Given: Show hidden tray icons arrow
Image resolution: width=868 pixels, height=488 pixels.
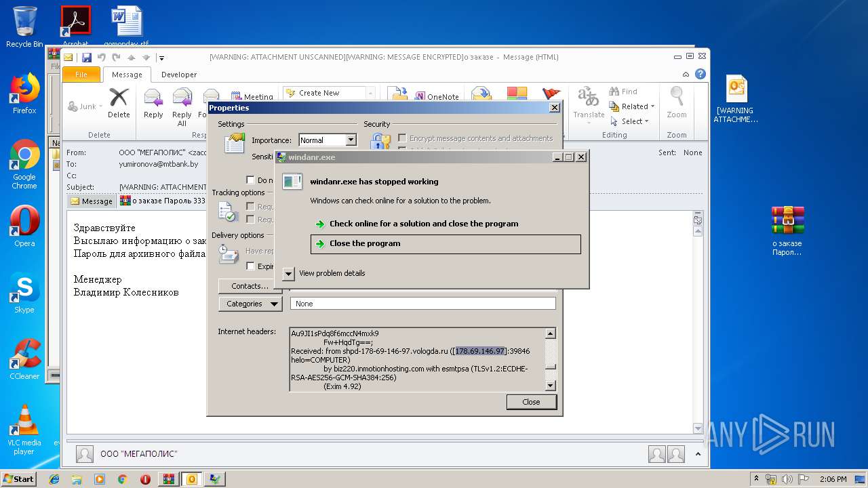Looking at the screenshot, I should click(756, 479).
